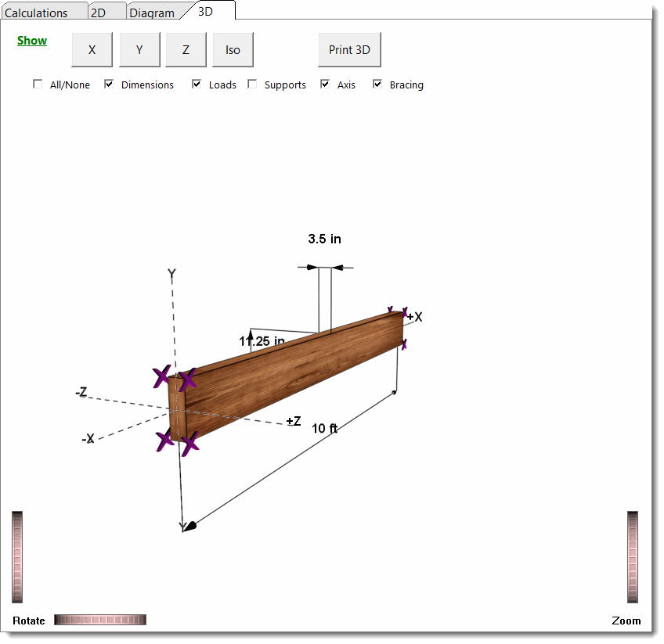664x644 pixels.
Task: Uncheck the Dimensions checkbox
Action: tap(109, 85)
